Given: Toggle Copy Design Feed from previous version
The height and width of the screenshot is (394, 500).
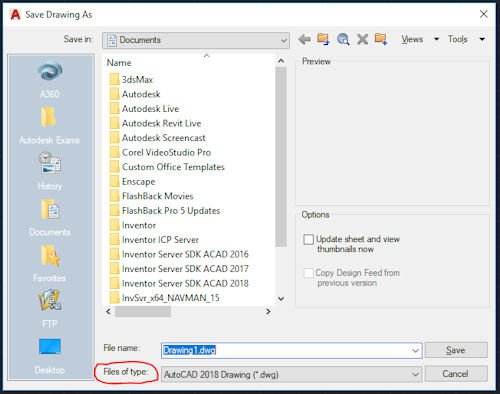Looking at the screenshot, I should [309, 273].
